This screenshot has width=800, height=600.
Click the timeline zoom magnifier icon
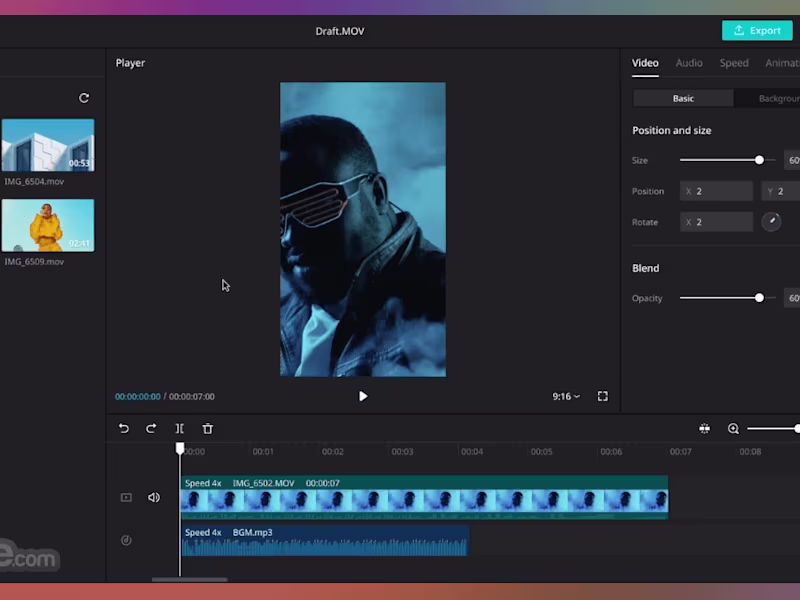point(733,428)
